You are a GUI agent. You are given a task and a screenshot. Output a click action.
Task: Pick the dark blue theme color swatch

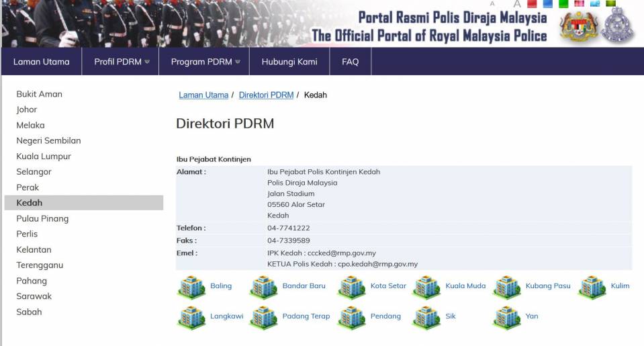point(547,4)
